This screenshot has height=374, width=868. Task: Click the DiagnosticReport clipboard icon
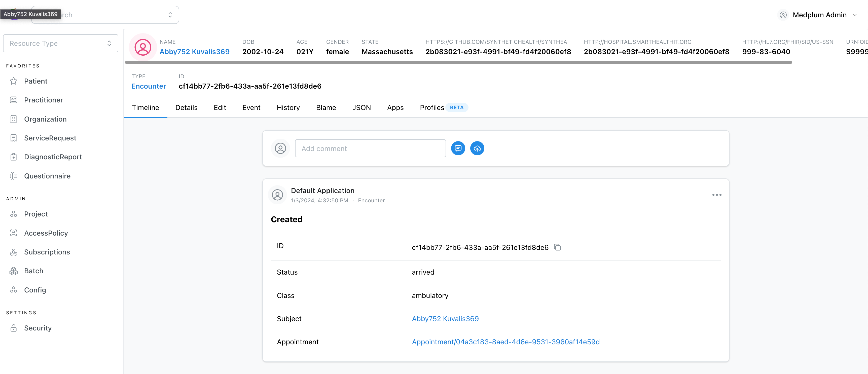pos(14,157)
